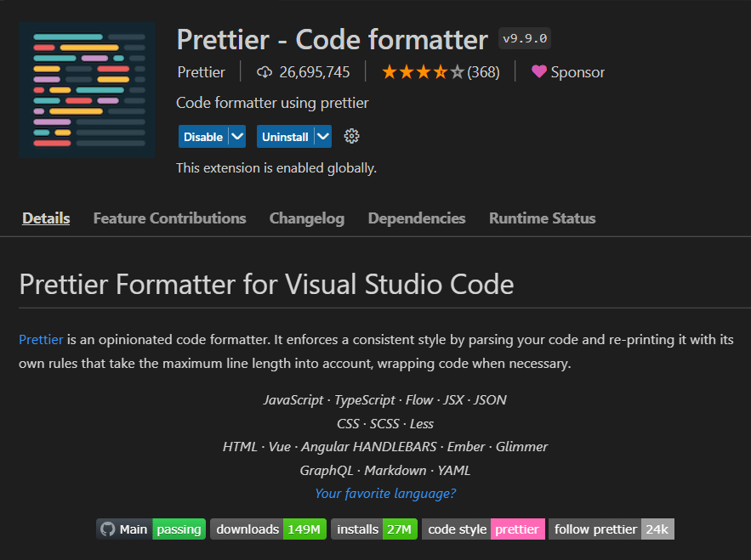Open the extension settings gear icon
The image size is (751, 560).
(351, 136)
